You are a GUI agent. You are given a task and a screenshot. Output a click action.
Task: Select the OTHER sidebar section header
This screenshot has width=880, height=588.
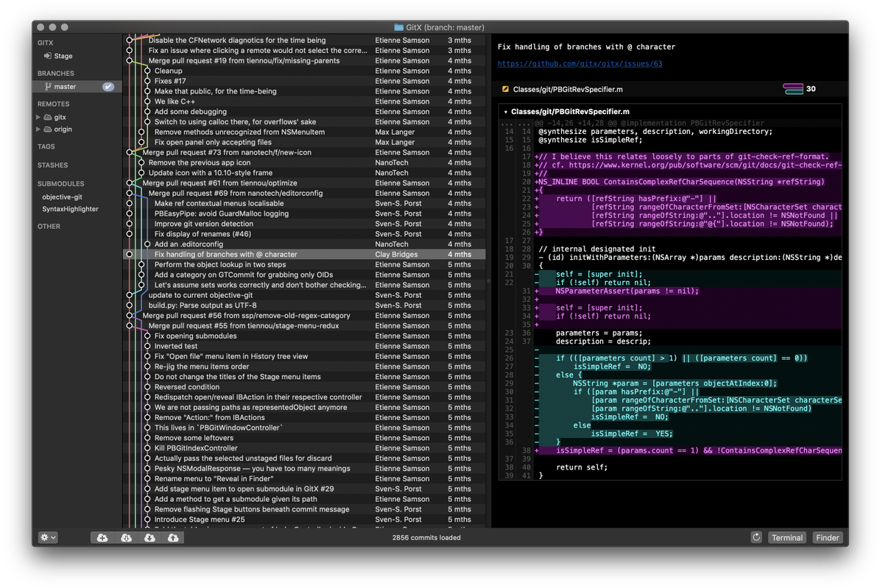tap(49, 226)
